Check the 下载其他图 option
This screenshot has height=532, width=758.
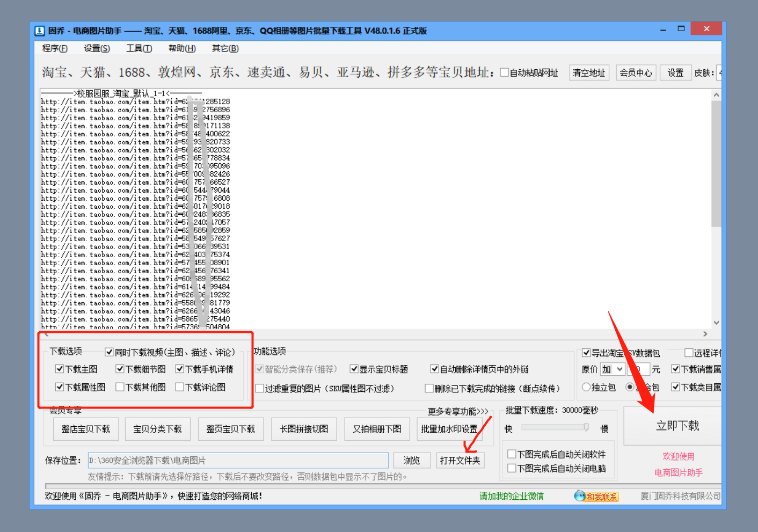(x=120, y=387)
